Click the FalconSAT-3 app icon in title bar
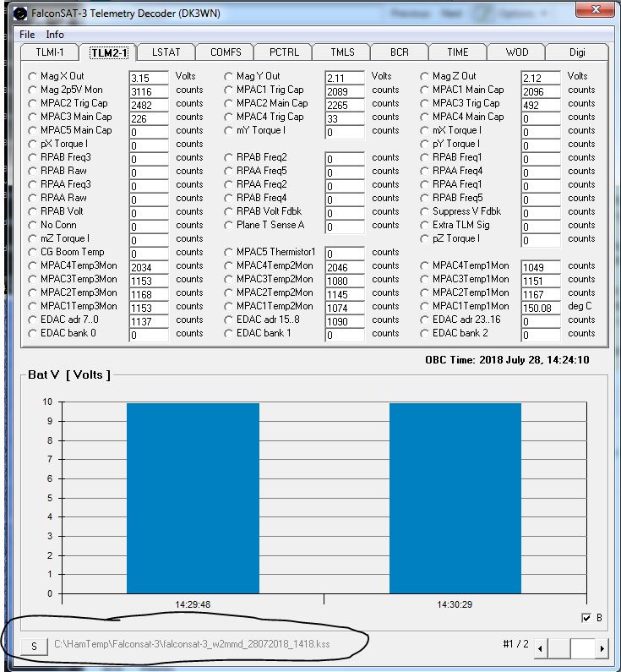 click(x=20, y=14)
